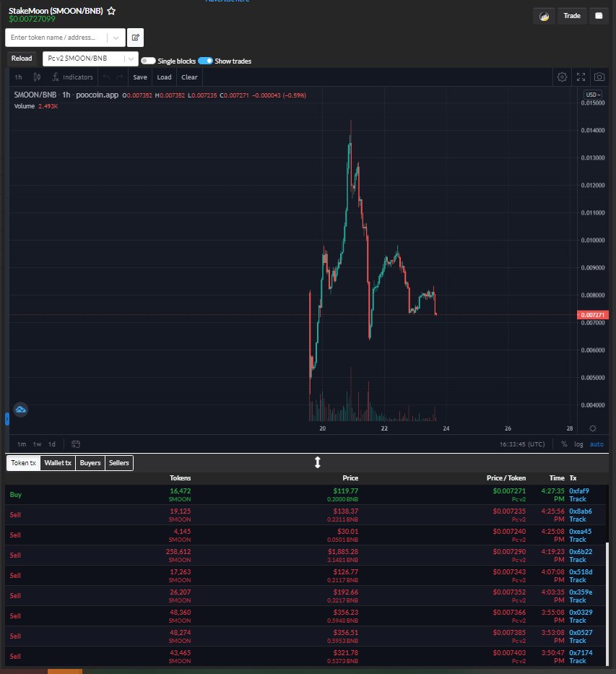Open the USD currency dropdown
The height and width of the screenshot is (674, 616).
click(x=593, y=95)
